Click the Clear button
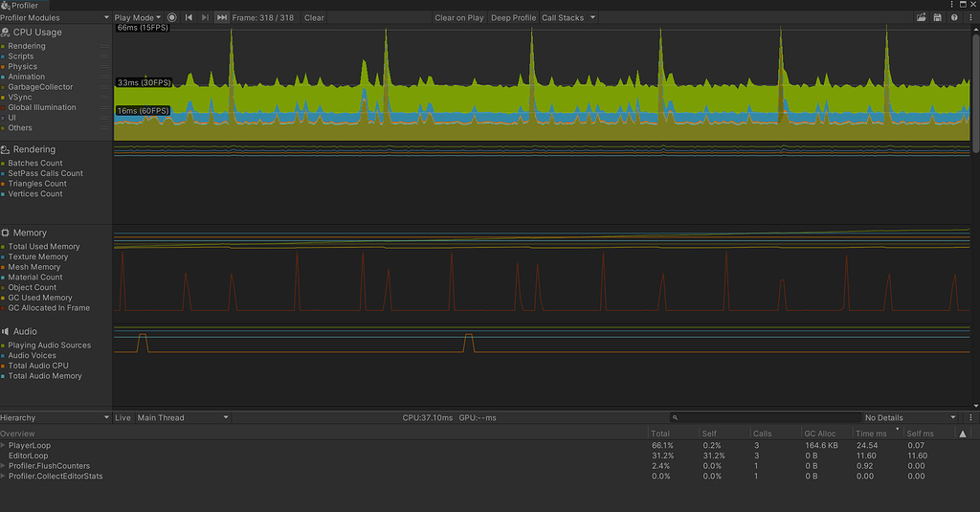This screenshot has height=512, width=980. tap(314, 17)
